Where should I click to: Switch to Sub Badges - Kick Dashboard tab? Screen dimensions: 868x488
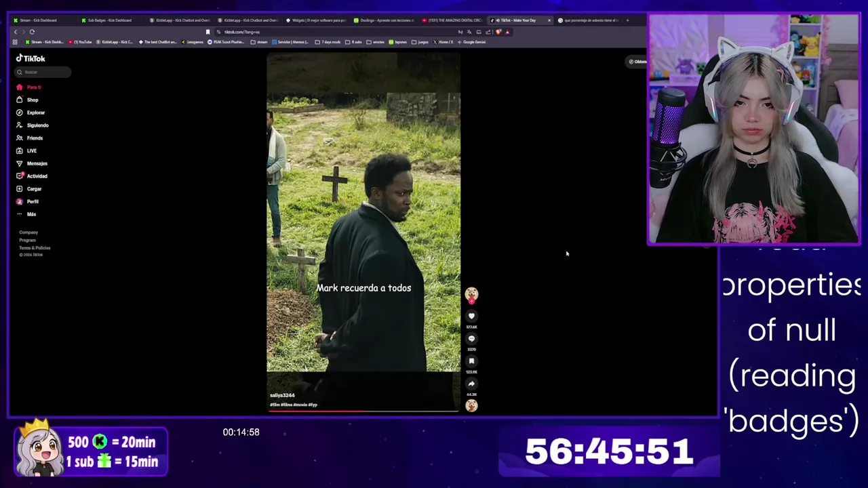pyautogui.click(x=108, y=20)
